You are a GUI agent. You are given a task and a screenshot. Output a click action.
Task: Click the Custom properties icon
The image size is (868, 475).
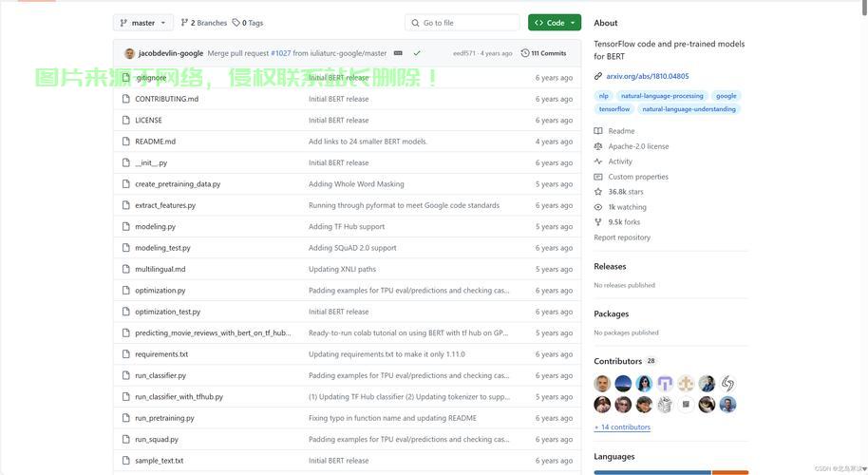[x=598, y=177]
